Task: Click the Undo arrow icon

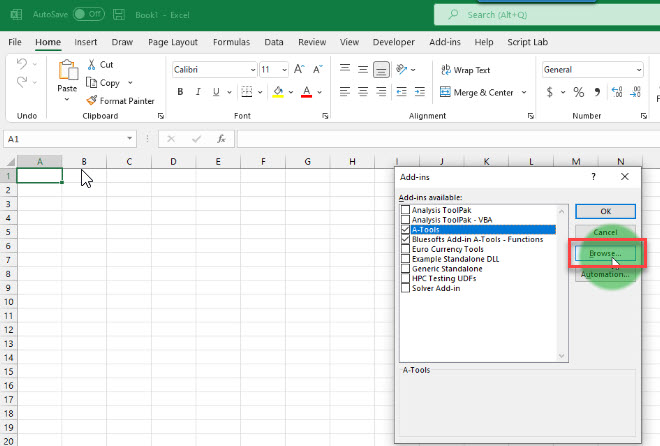Action: point(22,64)
